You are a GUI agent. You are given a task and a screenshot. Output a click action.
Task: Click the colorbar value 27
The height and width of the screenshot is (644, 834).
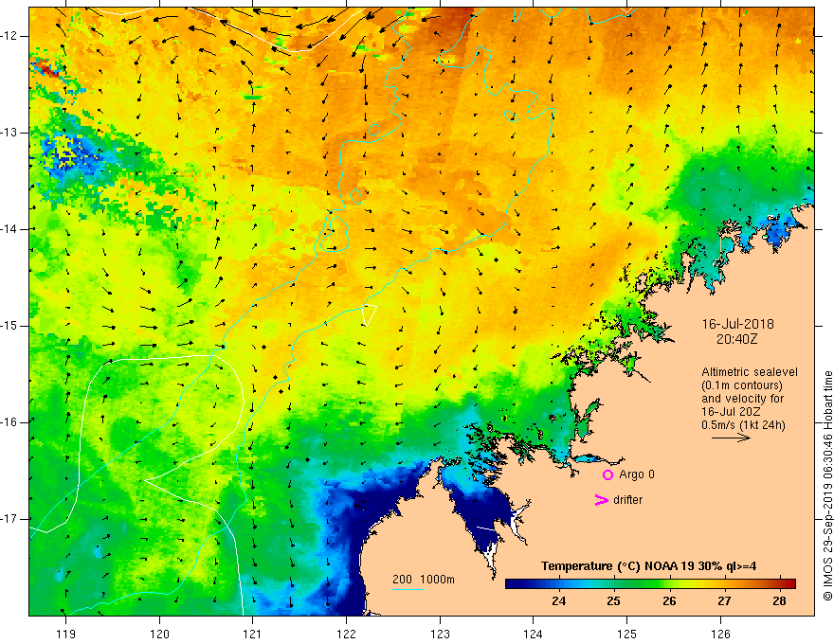pos(724,601)
